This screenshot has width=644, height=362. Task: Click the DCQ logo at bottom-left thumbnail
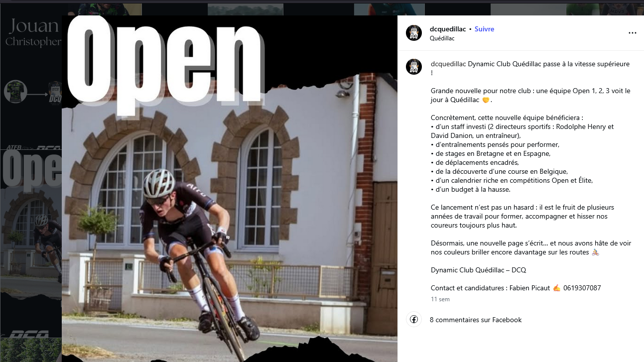[x=29, y=334]
